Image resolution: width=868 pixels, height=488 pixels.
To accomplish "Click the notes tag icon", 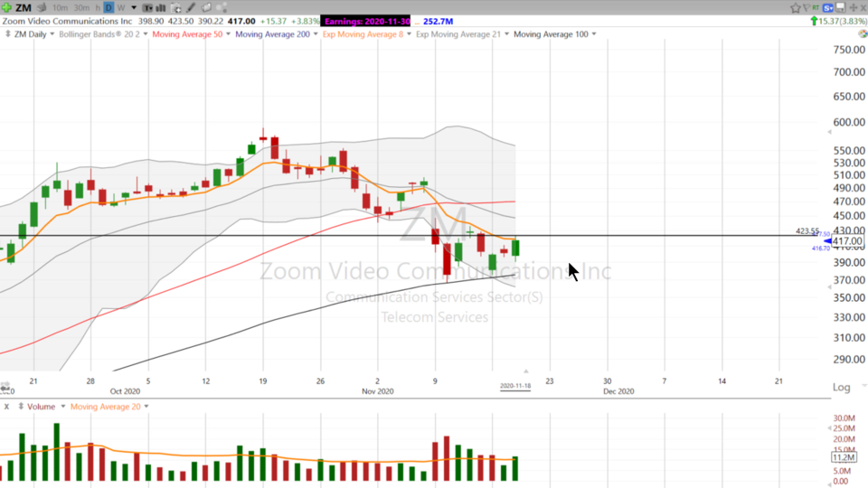I will tap(206, 8).
